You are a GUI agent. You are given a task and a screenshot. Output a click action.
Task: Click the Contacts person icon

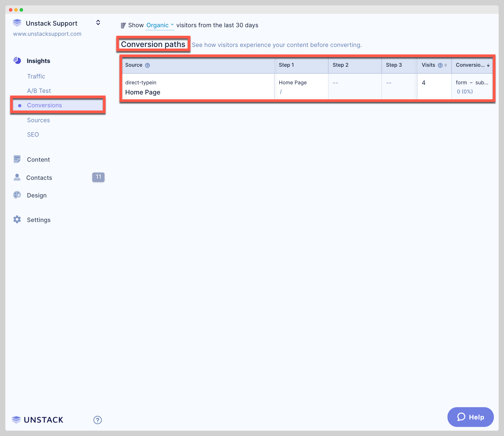point(17,177)
